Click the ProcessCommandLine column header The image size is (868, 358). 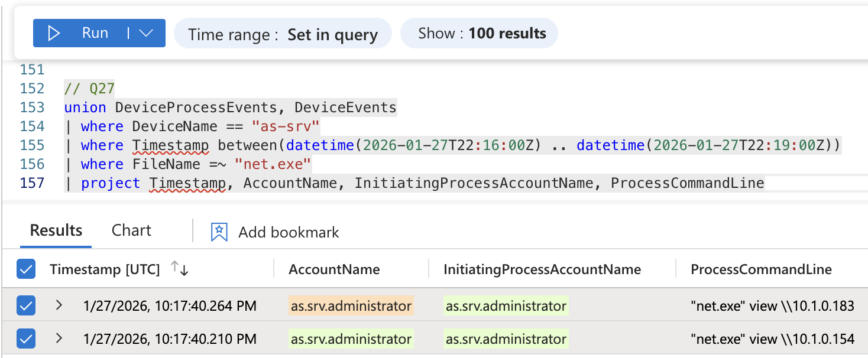[761, 269]
